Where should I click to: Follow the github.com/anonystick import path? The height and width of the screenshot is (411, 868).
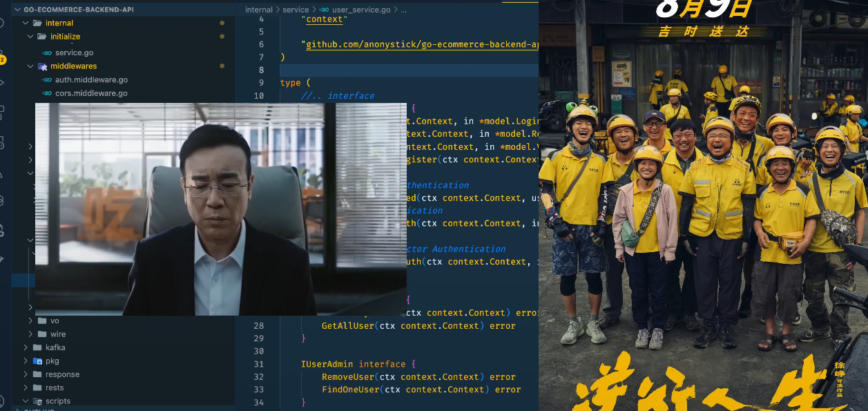coord(421,44)
